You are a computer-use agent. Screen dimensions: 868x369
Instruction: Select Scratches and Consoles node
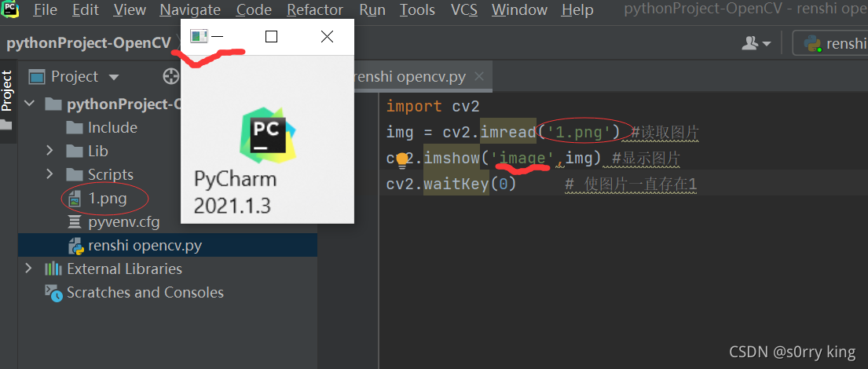[145, 292]
